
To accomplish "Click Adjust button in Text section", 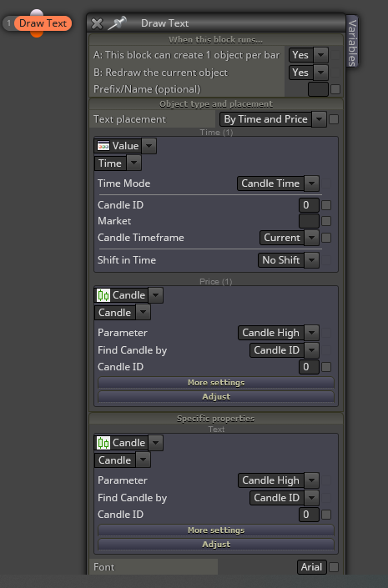I will tap(216, 544).
